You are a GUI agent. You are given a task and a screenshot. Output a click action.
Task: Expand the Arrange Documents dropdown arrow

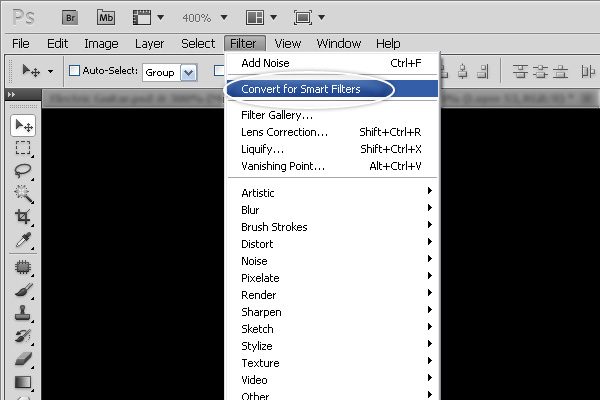(x=273, y=18)
